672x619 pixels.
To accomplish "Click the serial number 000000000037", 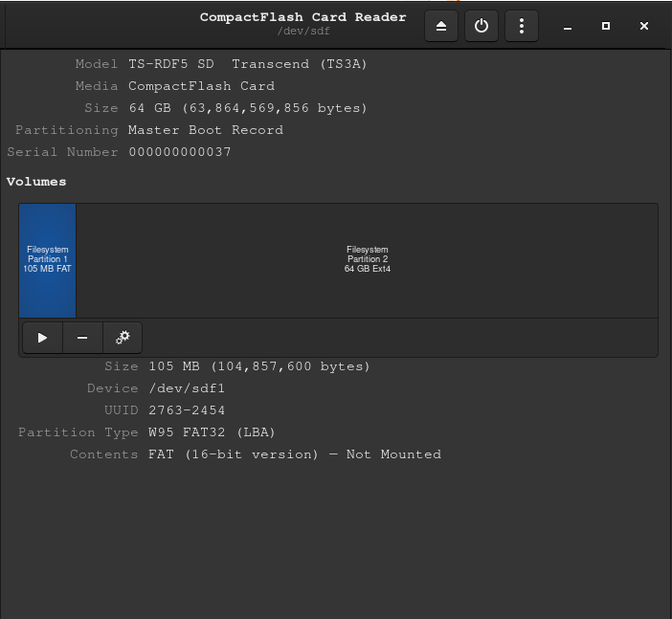I will 180,152.
